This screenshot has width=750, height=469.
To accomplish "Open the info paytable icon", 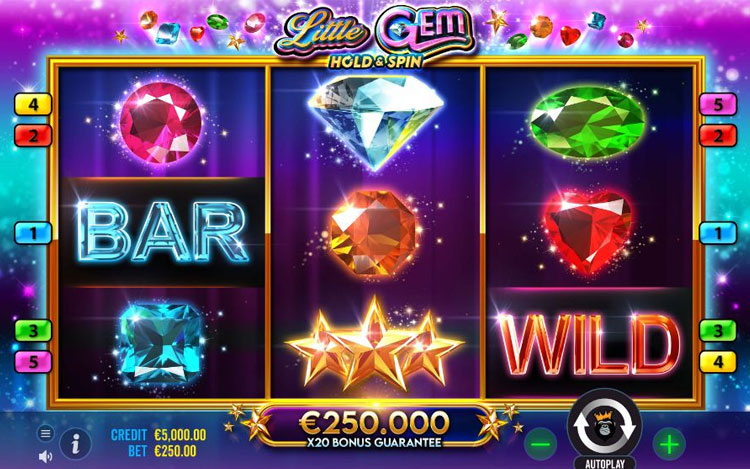I will (x=76, y=444).
